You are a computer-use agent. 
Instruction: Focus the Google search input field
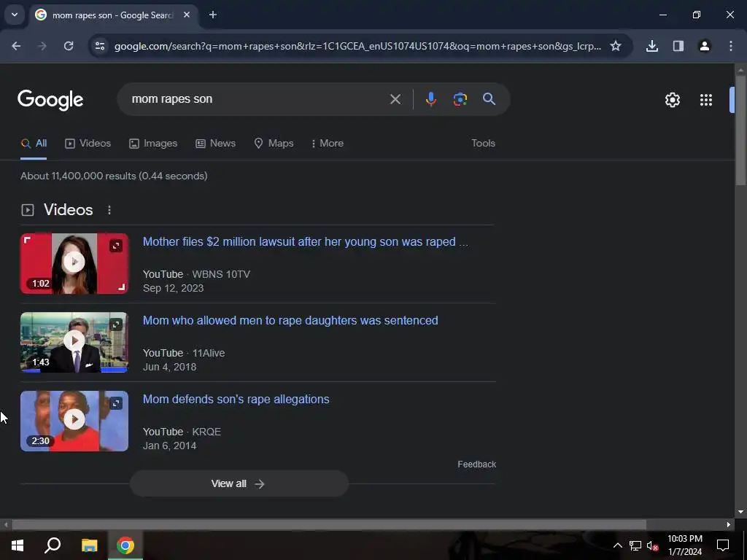(258, 99)
